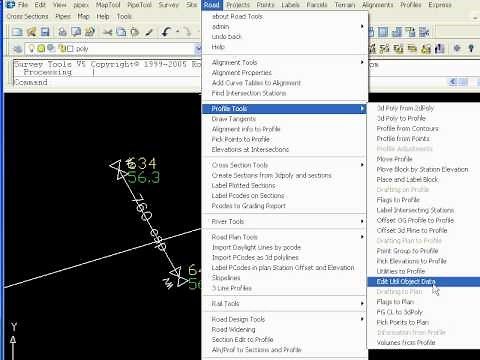Select Utilities to Profile
This screenshot has height=360, width=480.
401,271
